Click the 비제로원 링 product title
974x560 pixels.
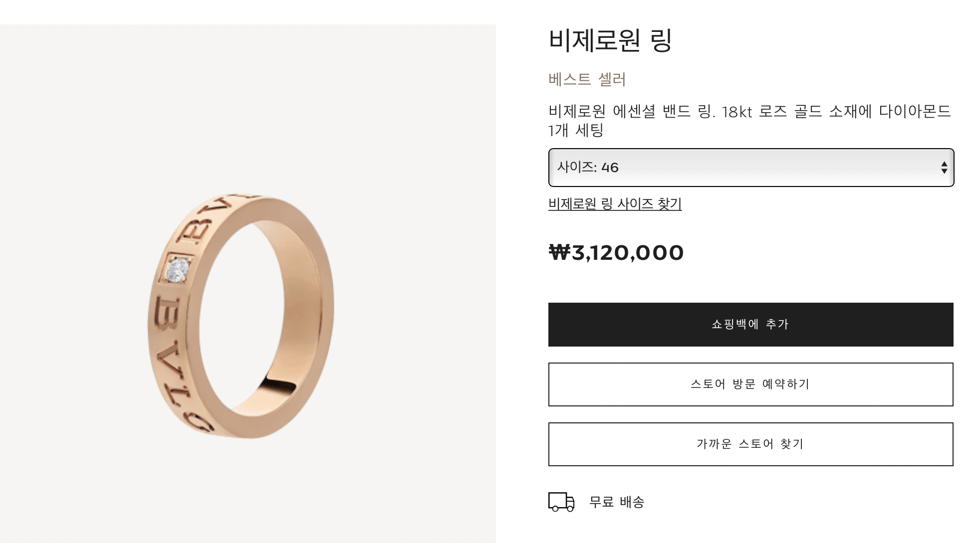click(610, 40)
